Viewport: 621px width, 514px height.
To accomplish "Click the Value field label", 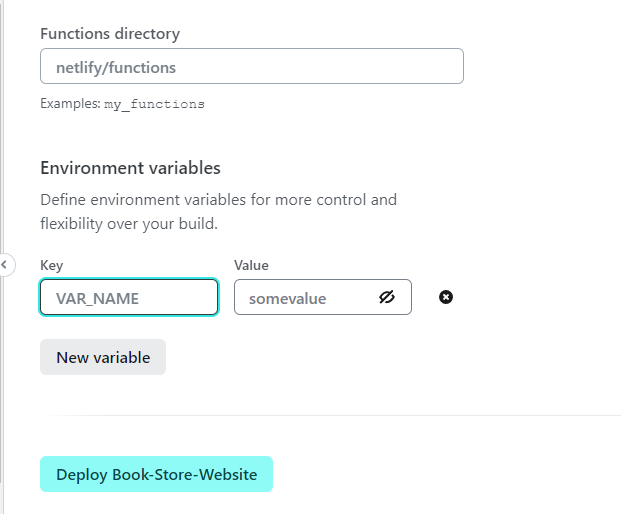I will (x=251, y=265).
